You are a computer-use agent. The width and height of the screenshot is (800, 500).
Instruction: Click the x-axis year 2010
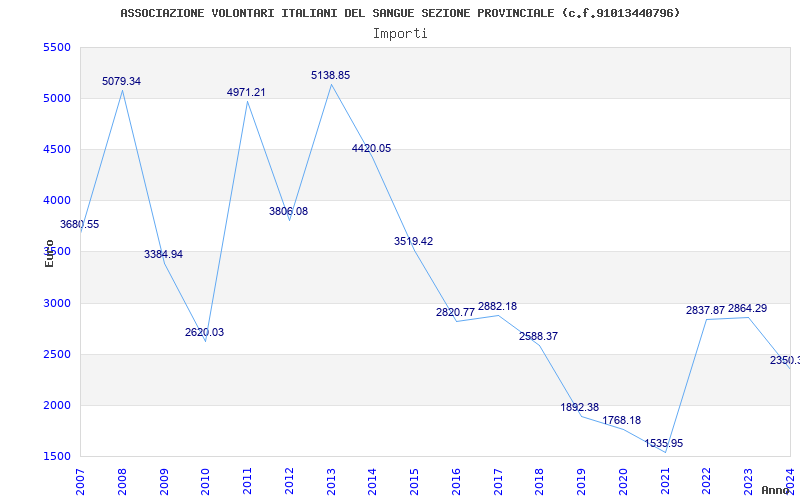click(205, 482)
